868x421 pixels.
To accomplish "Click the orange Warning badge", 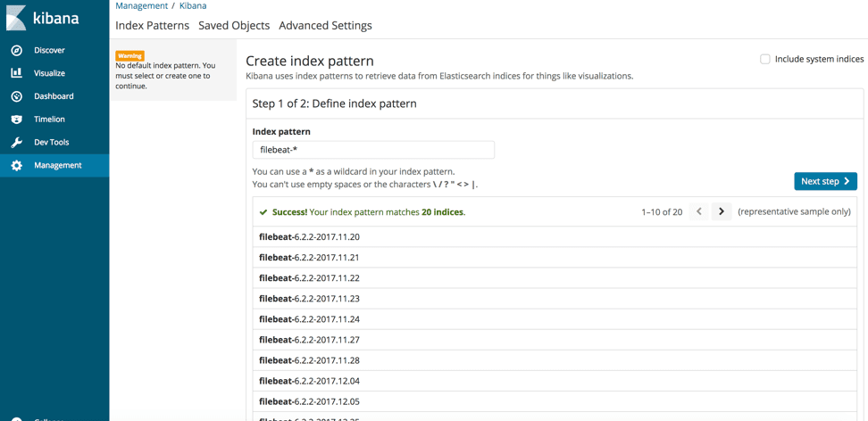I will pyautogui.click(x=129, y=56).
